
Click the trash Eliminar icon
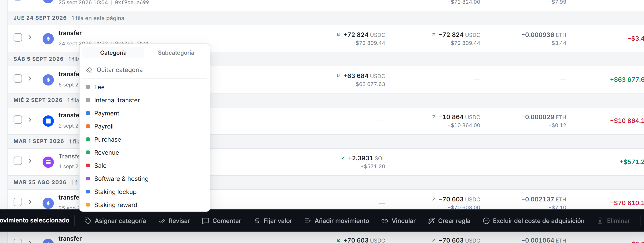[x=600, y=221]
